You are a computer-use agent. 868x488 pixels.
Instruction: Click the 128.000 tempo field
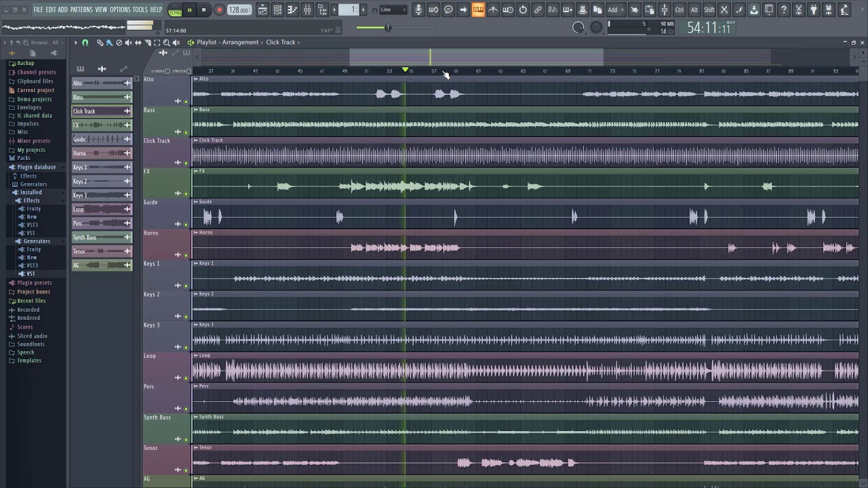[239, 10]
